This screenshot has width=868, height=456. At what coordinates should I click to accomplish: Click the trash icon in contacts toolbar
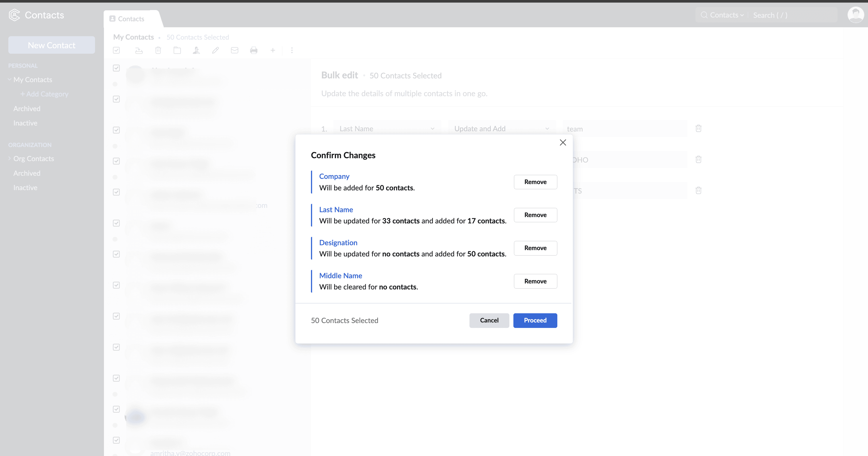(158, 51)
